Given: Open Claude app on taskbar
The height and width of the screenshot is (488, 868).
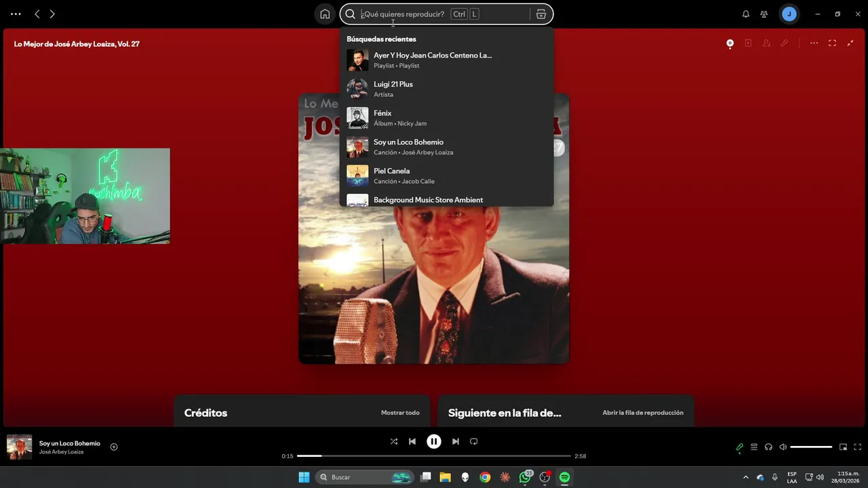Looking at the screenshot, I should [x=505, y=477].
